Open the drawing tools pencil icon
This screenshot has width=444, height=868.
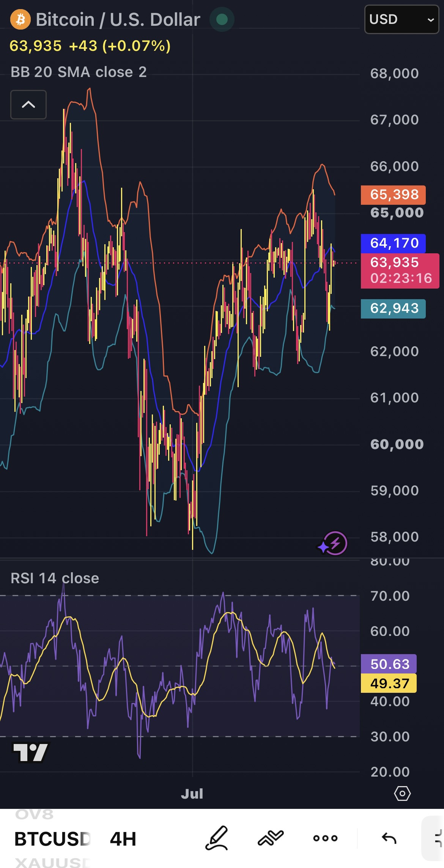click(217, 838)
